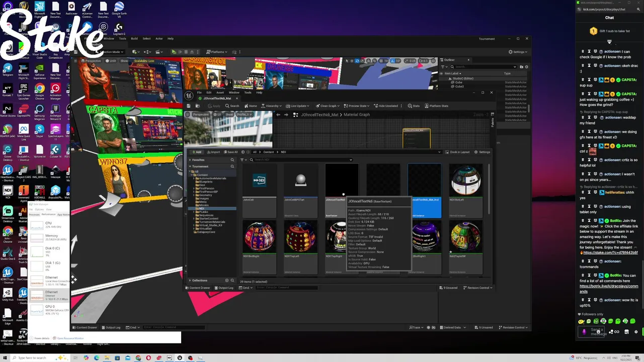Click the forward arrow in Material Graph
Screen dimensions: 644x362
coord(286,115)
